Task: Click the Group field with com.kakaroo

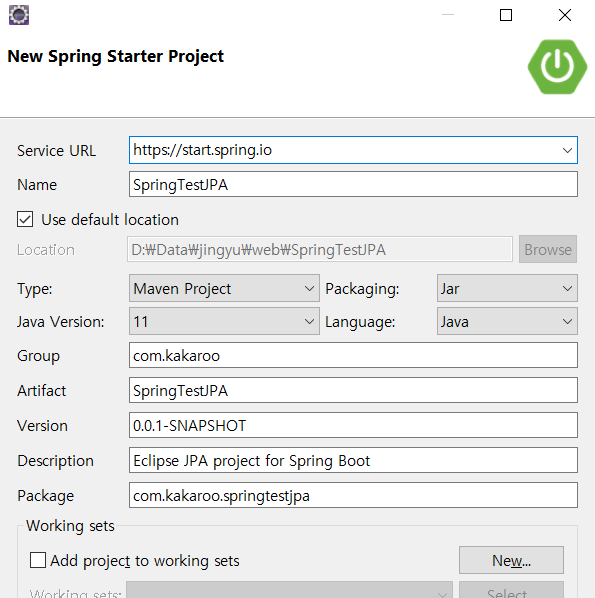Action: (353, 355)
